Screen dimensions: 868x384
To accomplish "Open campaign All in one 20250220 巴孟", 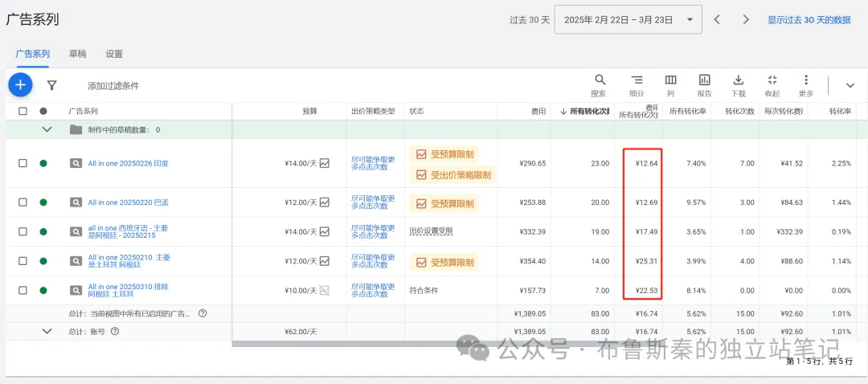I will tap(128, 202).
